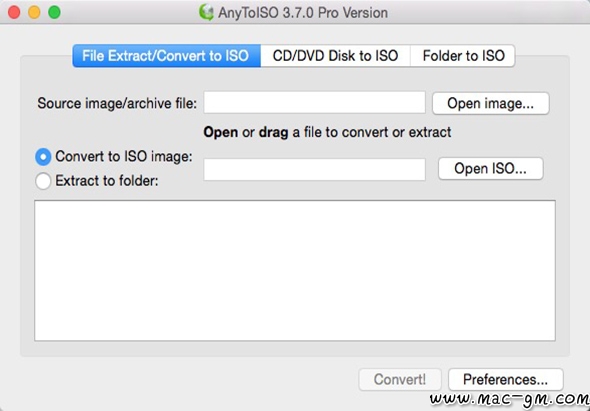Open the CD/DVD Disk to ISO tab
This screenshot has height=411, width=590.
(335, 56)
